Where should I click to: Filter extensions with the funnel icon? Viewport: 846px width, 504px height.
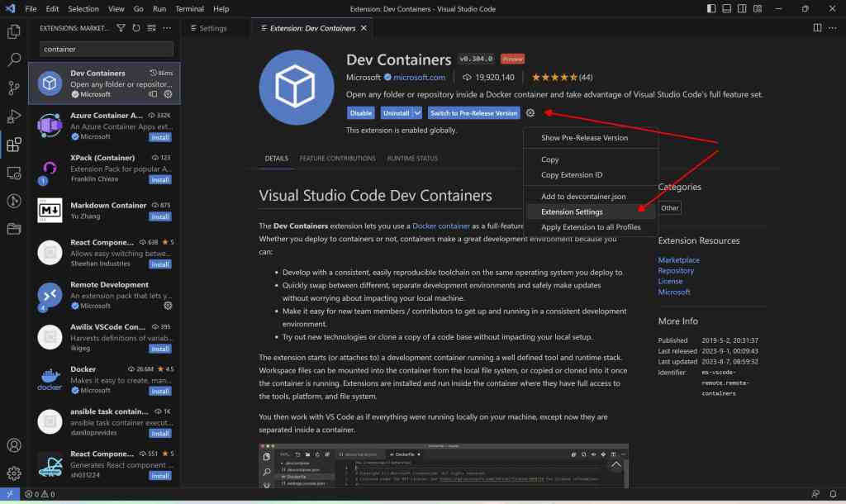tap(121, 28)
